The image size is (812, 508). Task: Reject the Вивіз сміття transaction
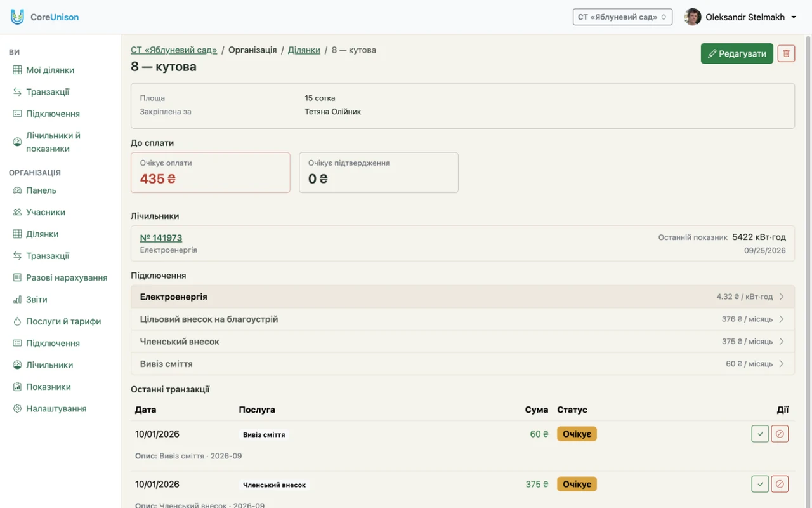point(780,434)
